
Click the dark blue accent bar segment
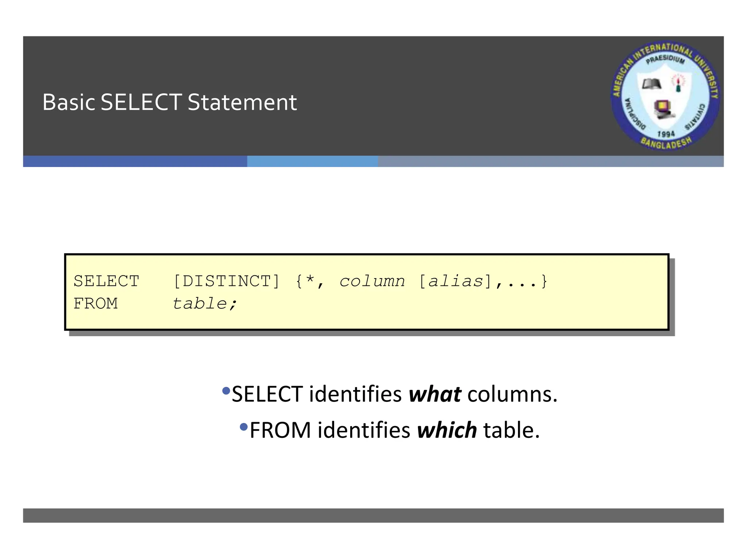tap(135, 162)
